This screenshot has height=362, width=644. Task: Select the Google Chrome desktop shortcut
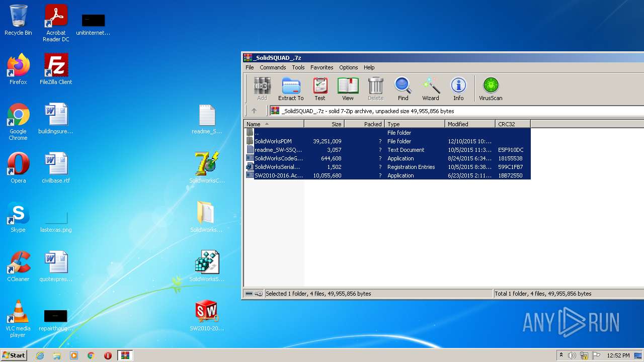(18, 122)
